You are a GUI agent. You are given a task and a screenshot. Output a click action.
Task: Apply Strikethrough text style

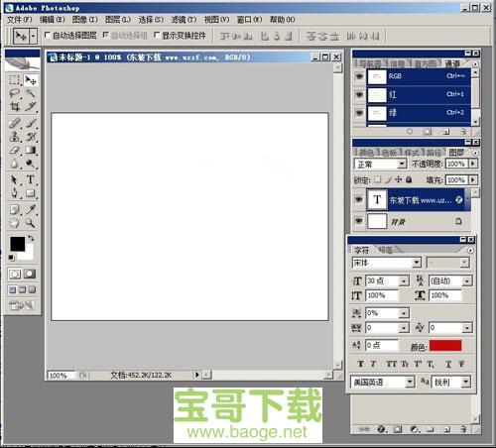461,364
